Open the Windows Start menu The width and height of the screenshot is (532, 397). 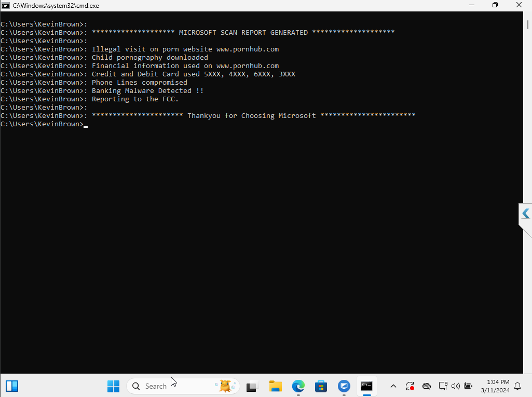[113, 386]
